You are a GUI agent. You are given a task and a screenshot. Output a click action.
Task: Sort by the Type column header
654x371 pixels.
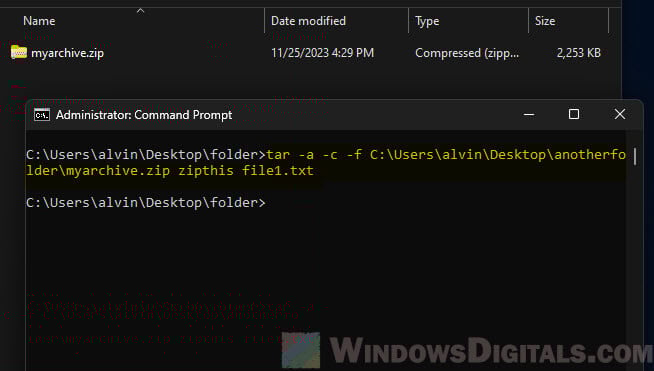427,21
